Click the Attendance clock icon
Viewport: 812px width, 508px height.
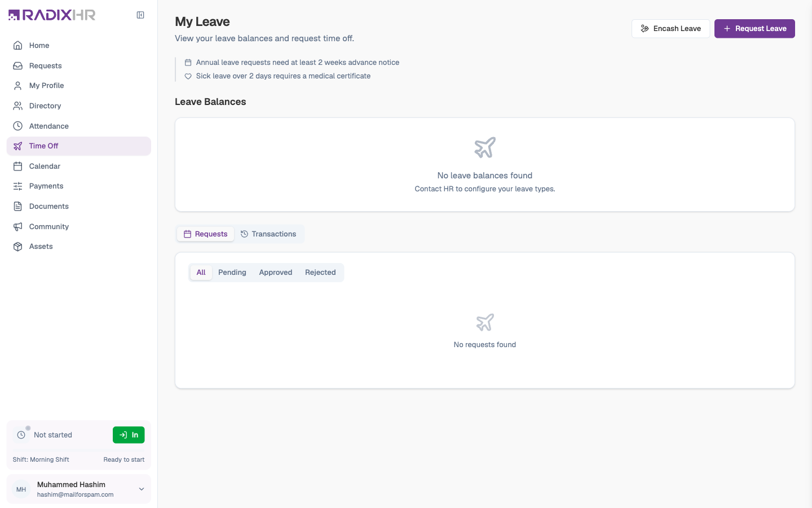point(18,126)
